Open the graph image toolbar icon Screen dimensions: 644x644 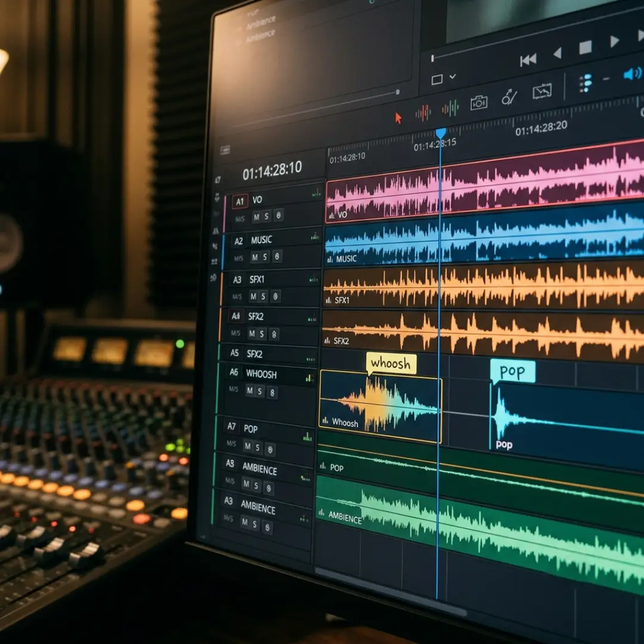(x=541, y=91)
